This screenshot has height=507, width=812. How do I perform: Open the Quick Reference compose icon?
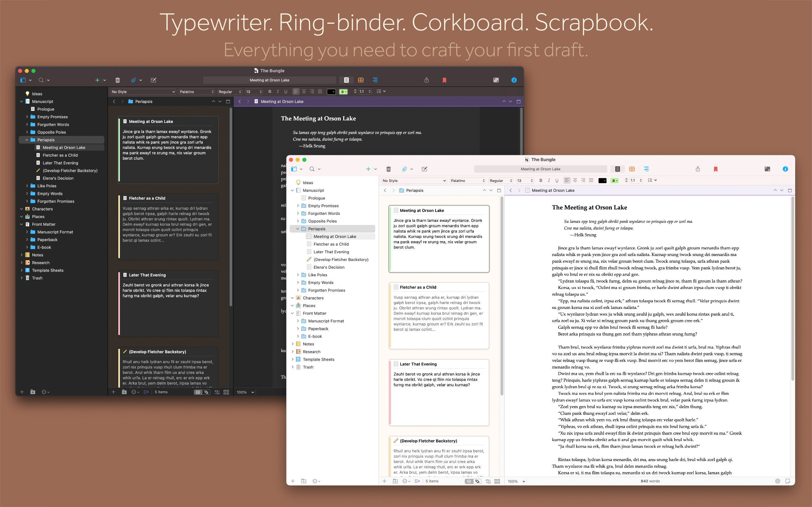[424, 169]
